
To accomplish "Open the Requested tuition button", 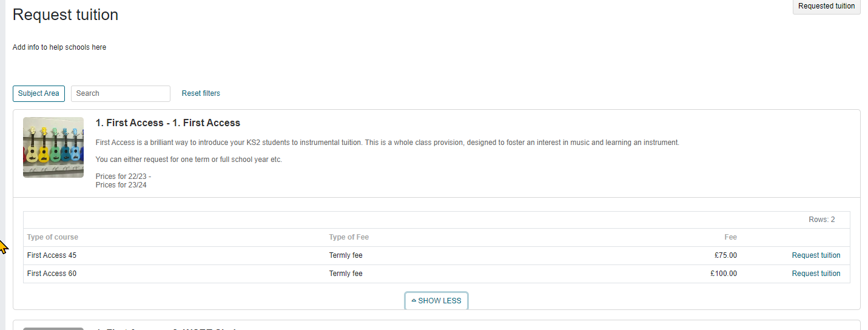I will [826, 7].
